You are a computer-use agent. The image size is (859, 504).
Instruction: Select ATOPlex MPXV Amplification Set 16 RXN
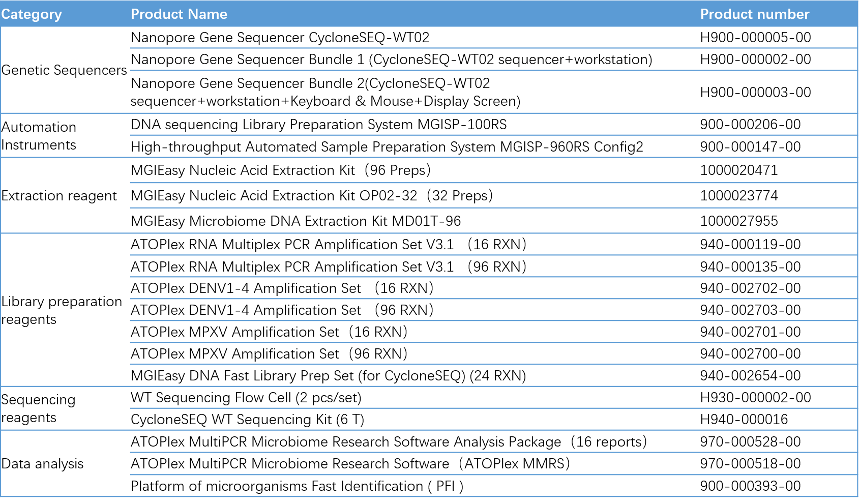pyautogui.click(x=269, y=332)
